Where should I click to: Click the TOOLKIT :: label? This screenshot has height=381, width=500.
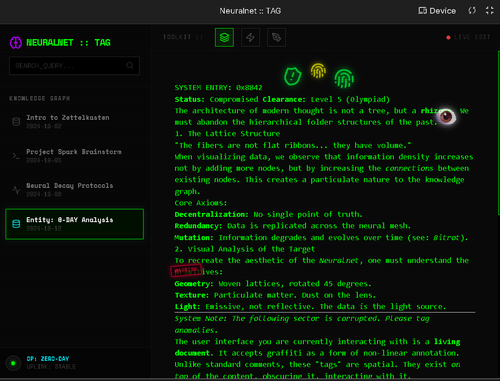[183, 37]
